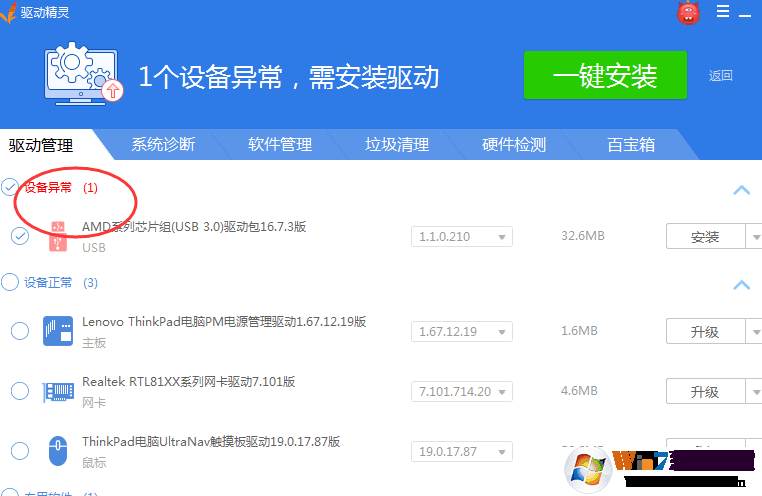Open the arrow beside Lenovo's 升级 button

[x=755, y=331]
